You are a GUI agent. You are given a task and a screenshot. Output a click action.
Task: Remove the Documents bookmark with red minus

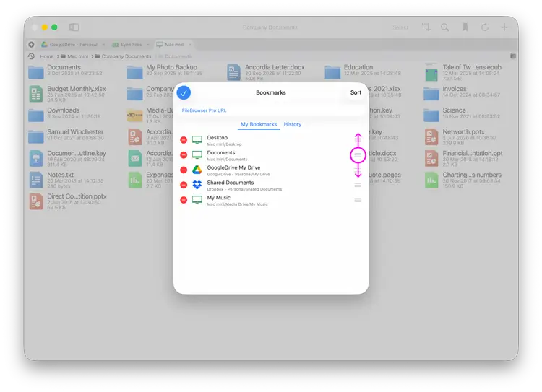click(x=184, y=155)
